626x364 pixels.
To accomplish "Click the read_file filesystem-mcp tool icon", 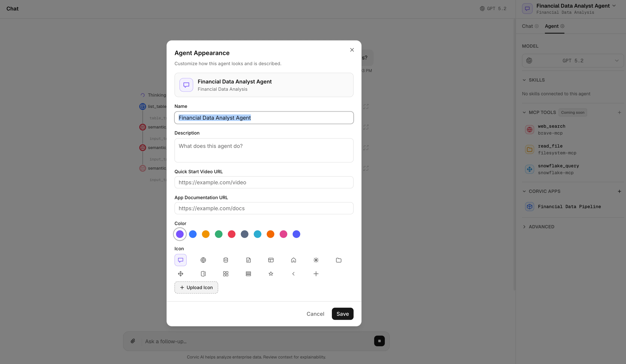I will pos(529,149).
